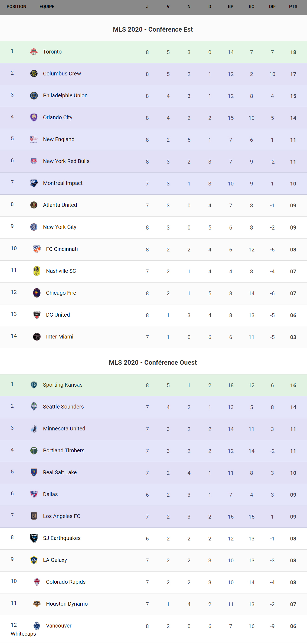Select the Sporting Kansas team name
Viewport: 307px width, 644px height.
tap(63, 385)
